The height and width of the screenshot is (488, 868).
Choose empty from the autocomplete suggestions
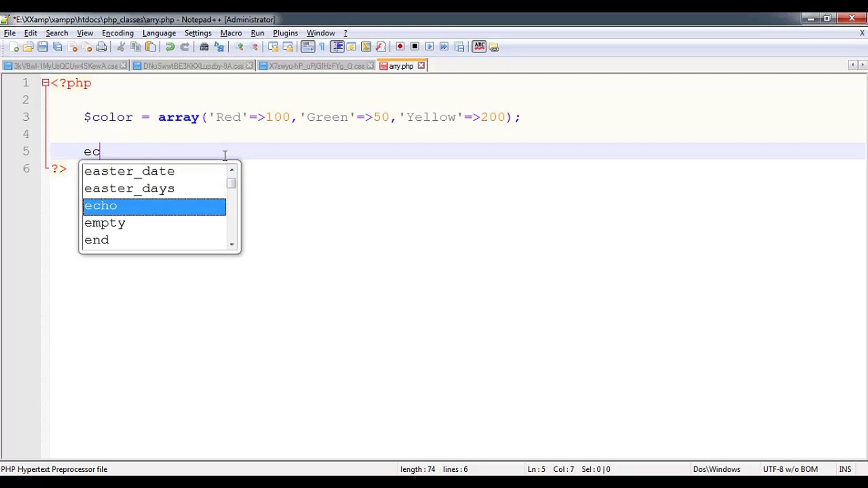coord(154,223)
